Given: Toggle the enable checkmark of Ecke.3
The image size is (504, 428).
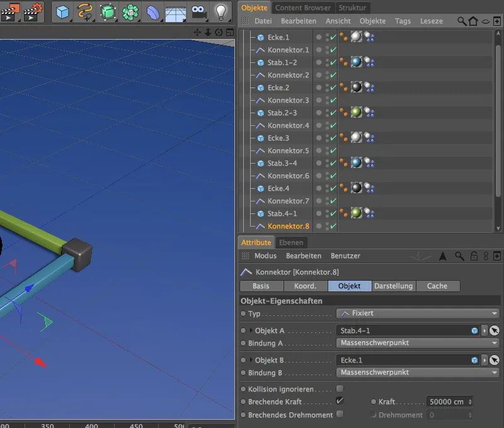Looking at the screenshot, I should [333, 138].
